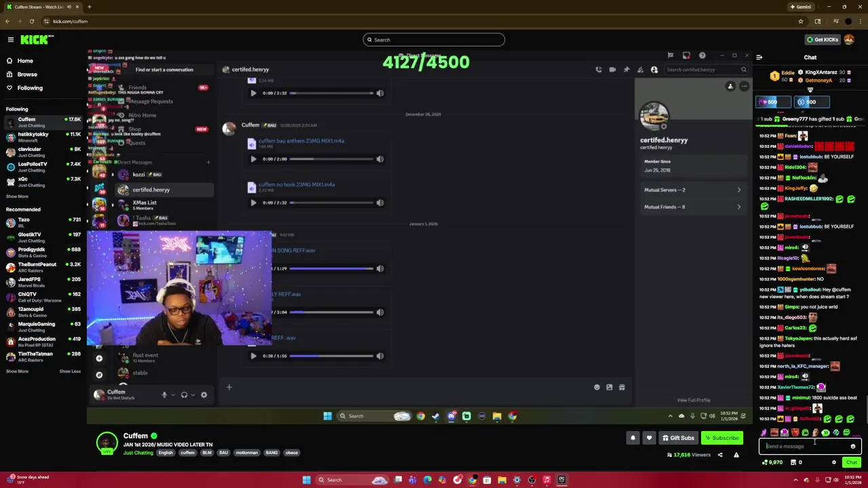Expand Mutual Servers — 2 row
The height and width of the screenshot is (488, 868).
(692, 190)
